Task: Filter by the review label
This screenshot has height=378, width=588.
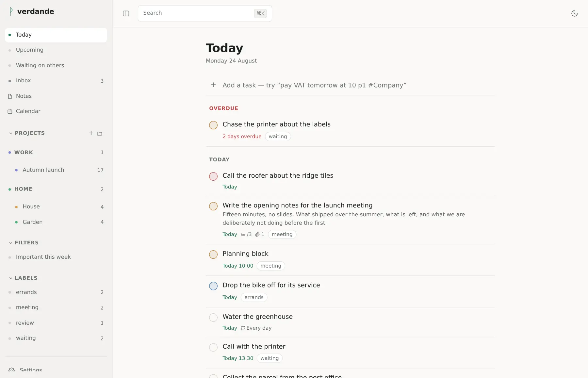Action: 56,323
